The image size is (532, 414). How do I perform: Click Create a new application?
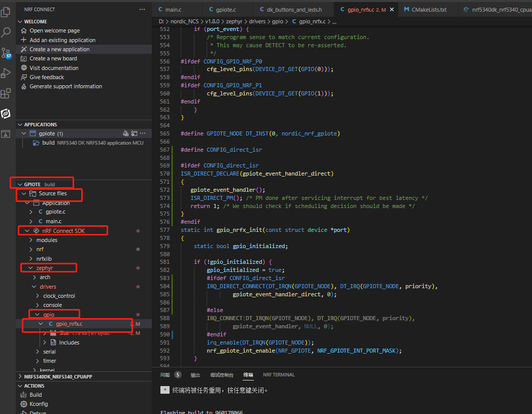click(59, 49)
